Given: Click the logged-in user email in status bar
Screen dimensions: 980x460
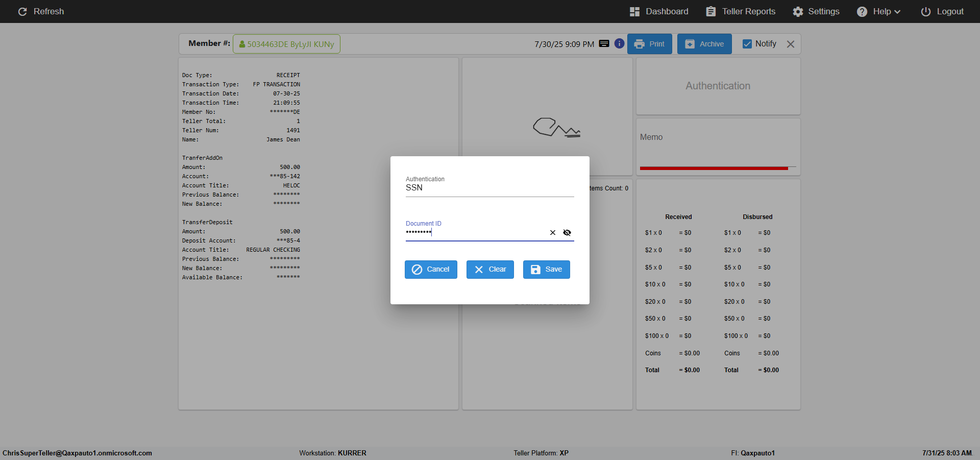Looking at the screenshot, I should click(78, 453).
